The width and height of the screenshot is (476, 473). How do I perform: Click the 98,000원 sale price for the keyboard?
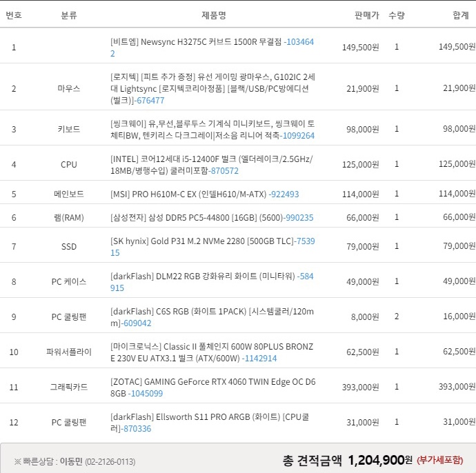(x=363, y=130)
